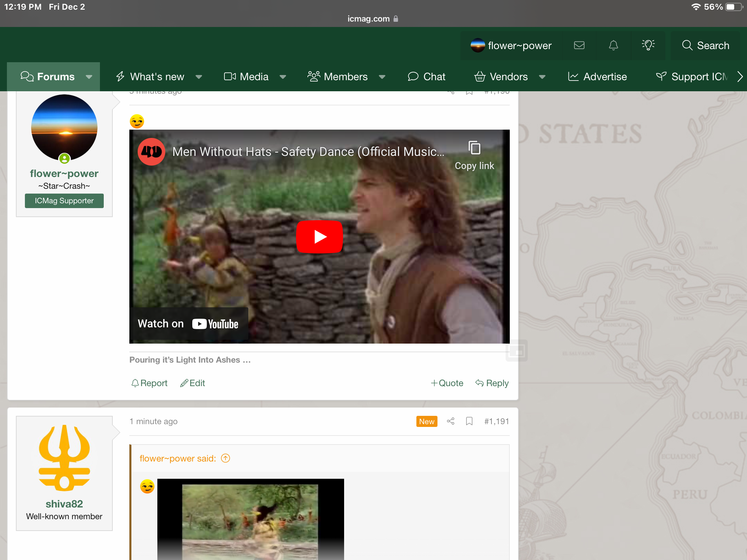Open the flower~power said quote link

(x=178, y=458)
